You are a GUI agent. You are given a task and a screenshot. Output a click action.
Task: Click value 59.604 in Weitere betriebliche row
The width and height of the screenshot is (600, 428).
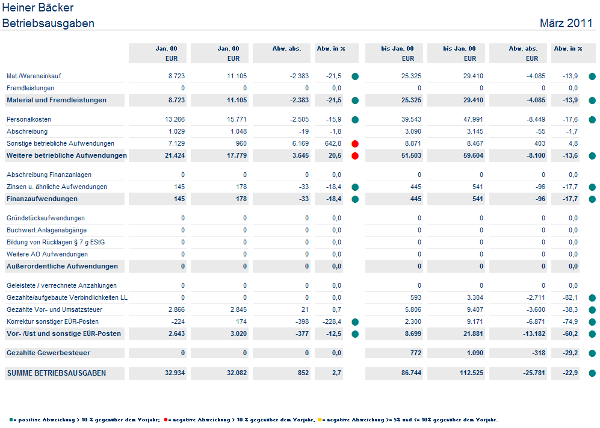pyautogui.click(x=473, y=156)
